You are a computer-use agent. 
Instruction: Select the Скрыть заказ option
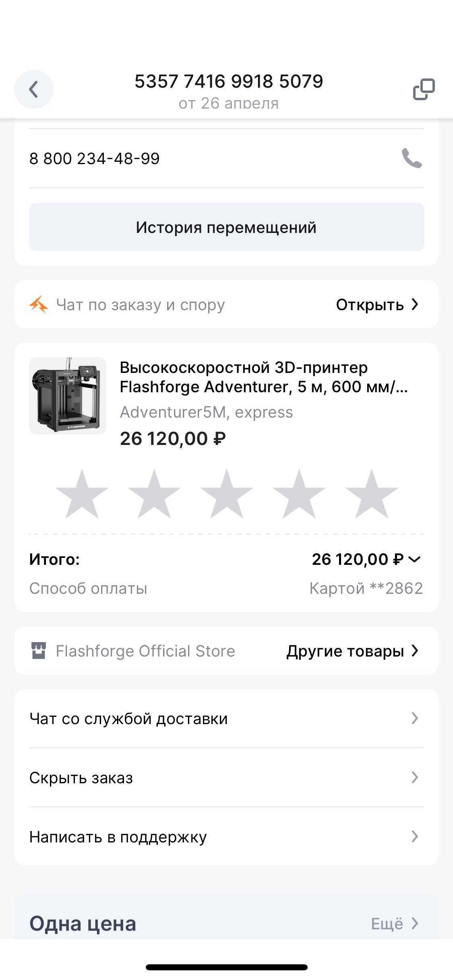click(x=226, y=778)
